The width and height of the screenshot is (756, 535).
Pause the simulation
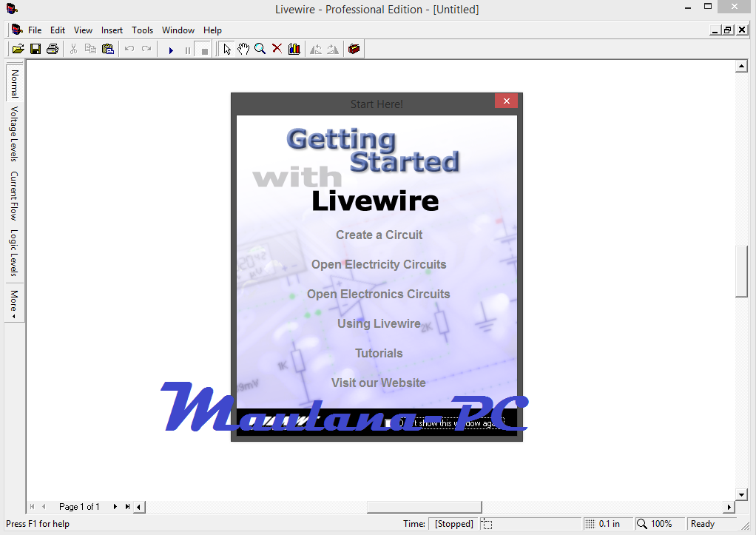(x=187, y=49)
